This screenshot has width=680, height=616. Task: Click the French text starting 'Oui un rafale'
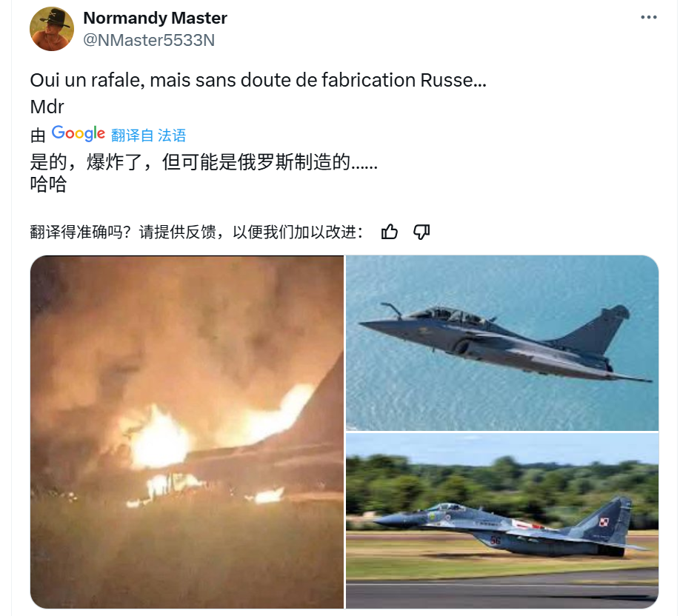pos(258,80)
